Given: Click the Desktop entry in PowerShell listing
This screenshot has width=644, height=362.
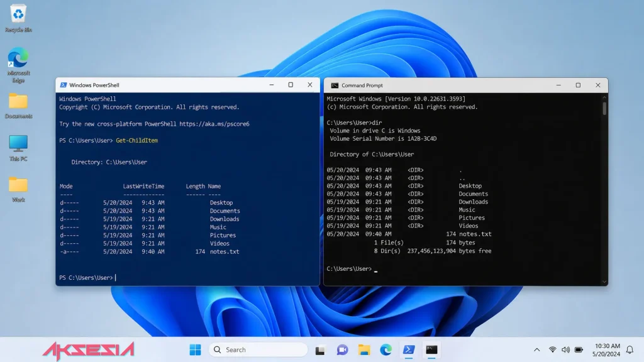Looking at the screenshot, I should 221,203.
